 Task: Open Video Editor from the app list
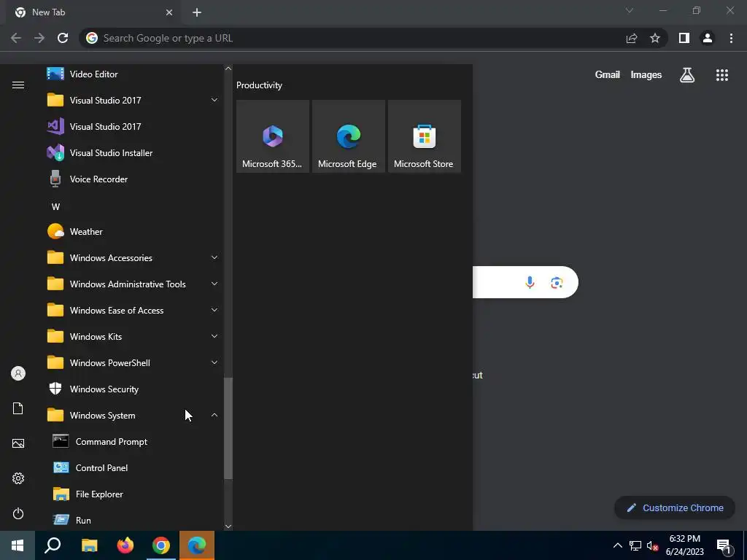(x=131, y=74)
